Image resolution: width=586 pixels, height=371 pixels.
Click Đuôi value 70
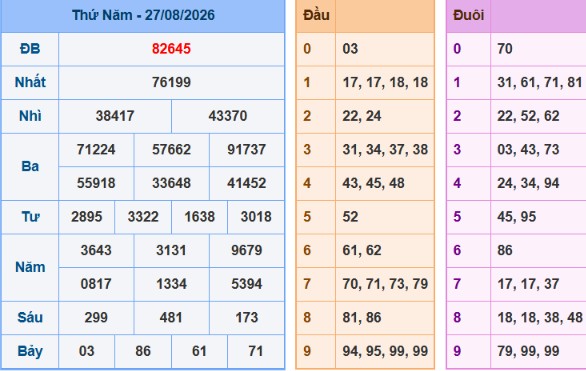pos(505,49)
